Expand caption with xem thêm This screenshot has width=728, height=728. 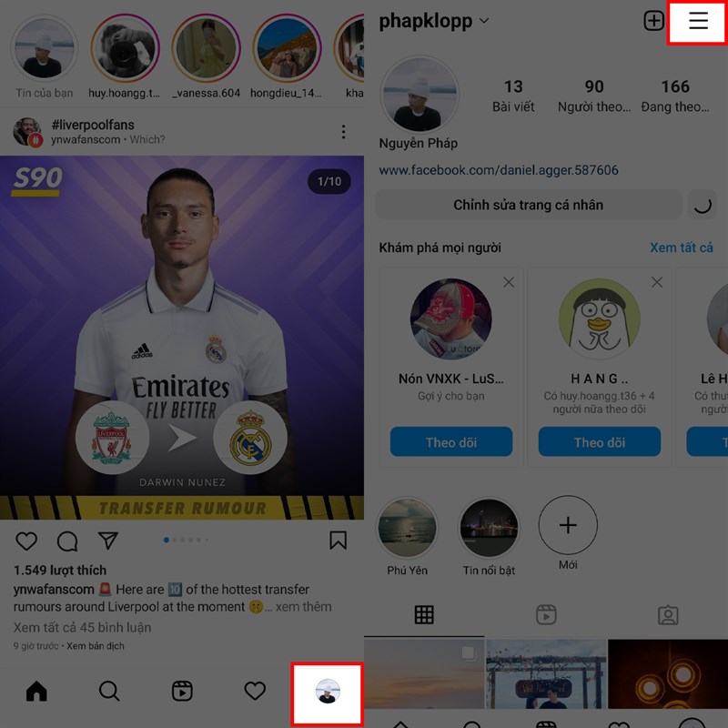pos(304,607)
